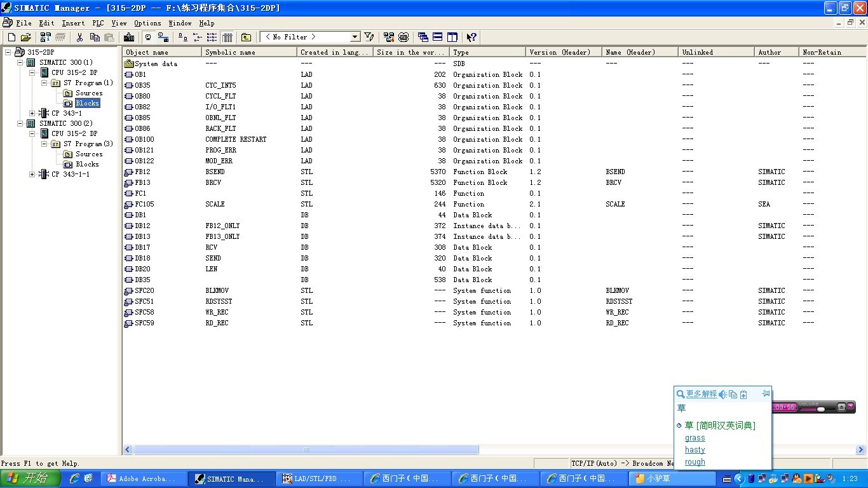Click the Copy toolbar icon
Image resolution: width=868 pixels, height=488 pixels.
tap(95, 37)
